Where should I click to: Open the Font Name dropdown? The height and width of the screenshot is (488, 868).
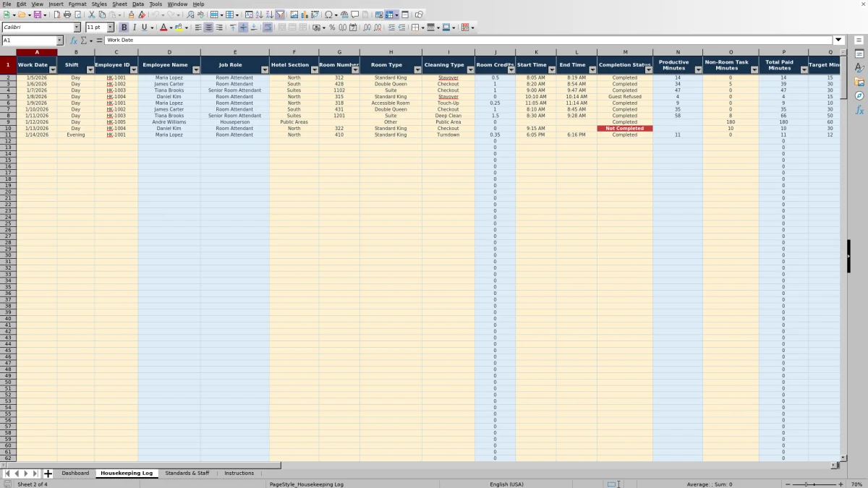(77, 27)
